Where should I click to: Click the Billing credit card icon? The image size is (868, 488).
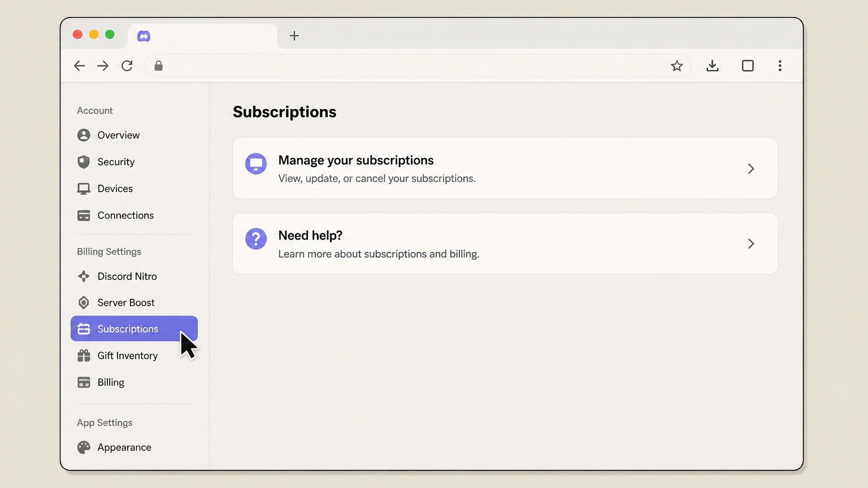84,382
